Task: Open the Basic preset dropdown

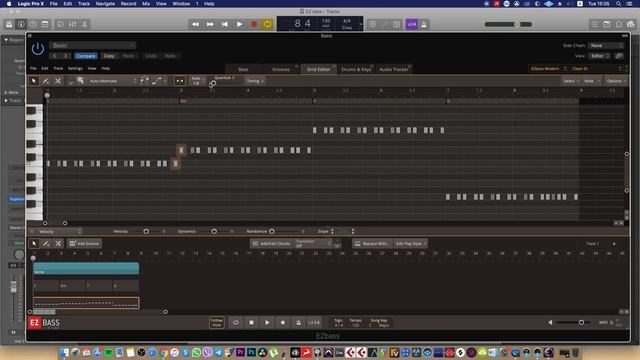Action: (x=93, y=45)
